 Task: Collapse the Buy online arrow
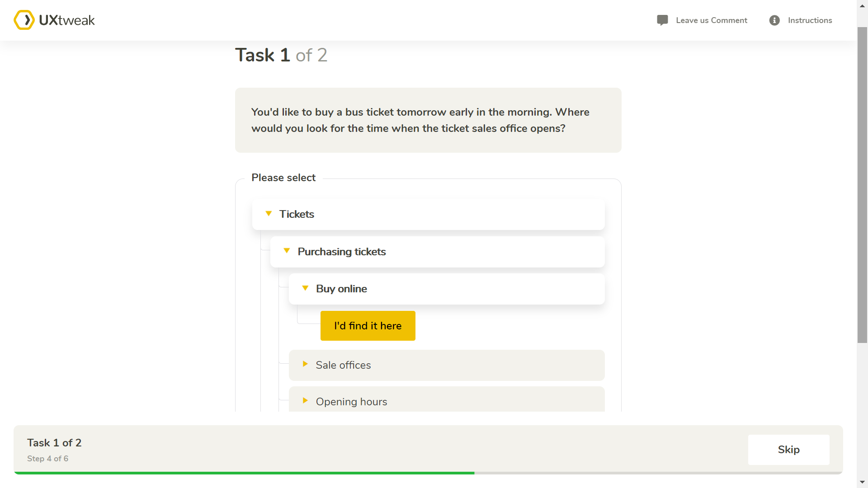[305, 288]
